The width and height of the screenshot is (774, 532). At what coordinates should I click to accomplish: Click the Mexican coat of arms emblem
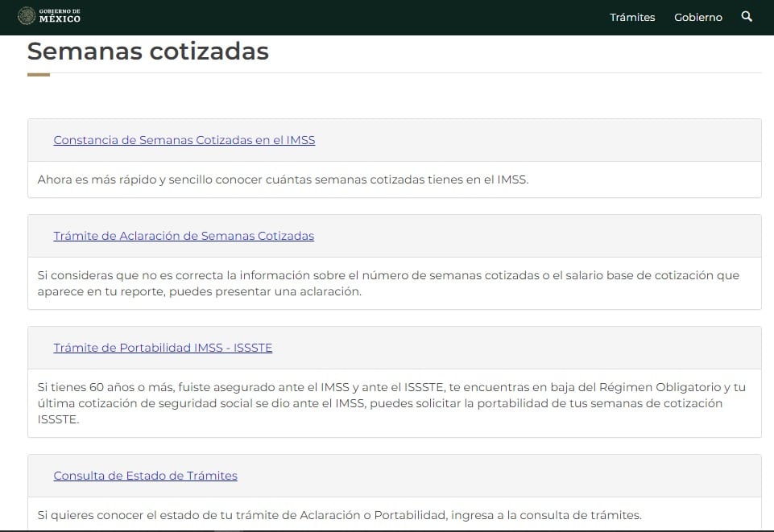pos(27,16)
